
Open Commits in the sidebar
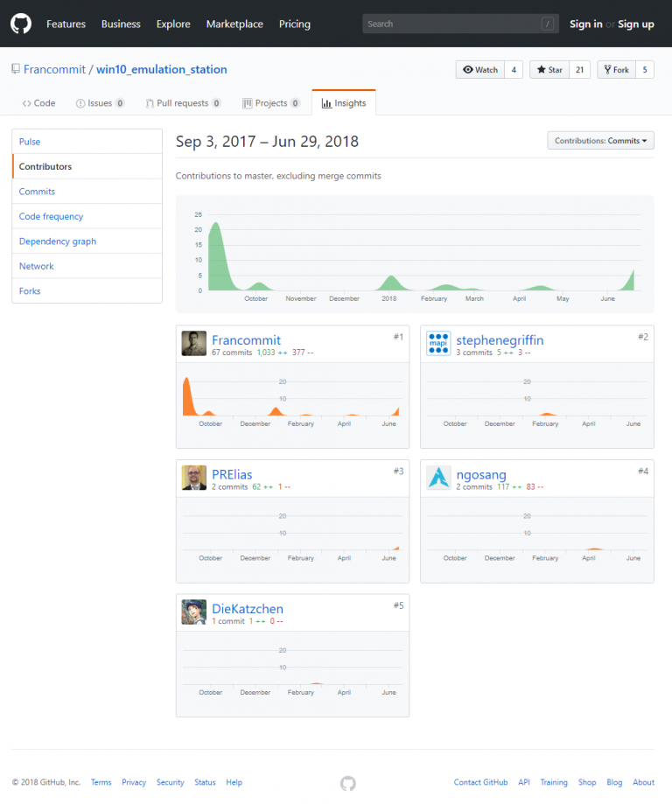coord(87,192)
